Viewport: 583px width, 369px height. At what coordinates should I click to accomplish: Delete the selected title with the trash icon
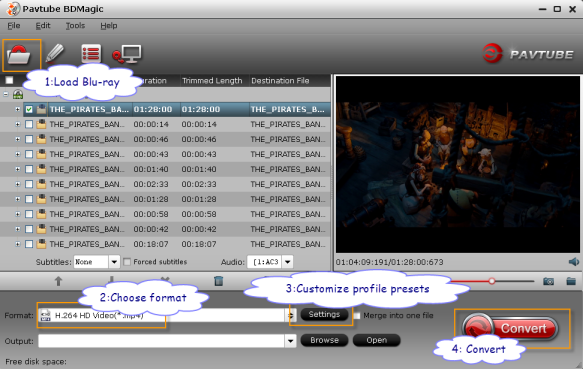[x=219, y=281]
